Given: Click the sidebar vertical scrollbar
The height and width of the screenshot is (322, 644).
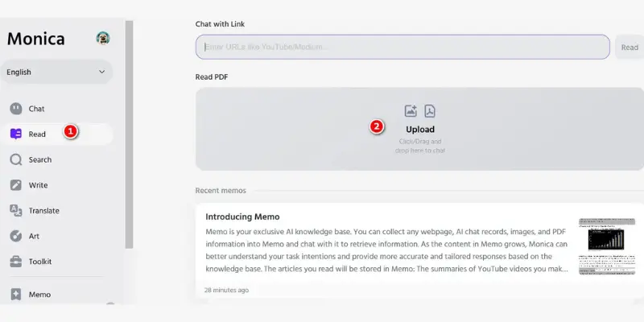Looking at the screenshot, I should click(x=129, y=134).
